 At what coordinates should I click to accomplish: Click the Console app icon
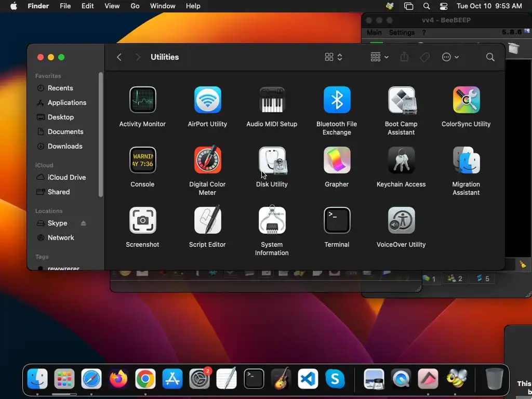pyautogui.click(x=142, y=160)
